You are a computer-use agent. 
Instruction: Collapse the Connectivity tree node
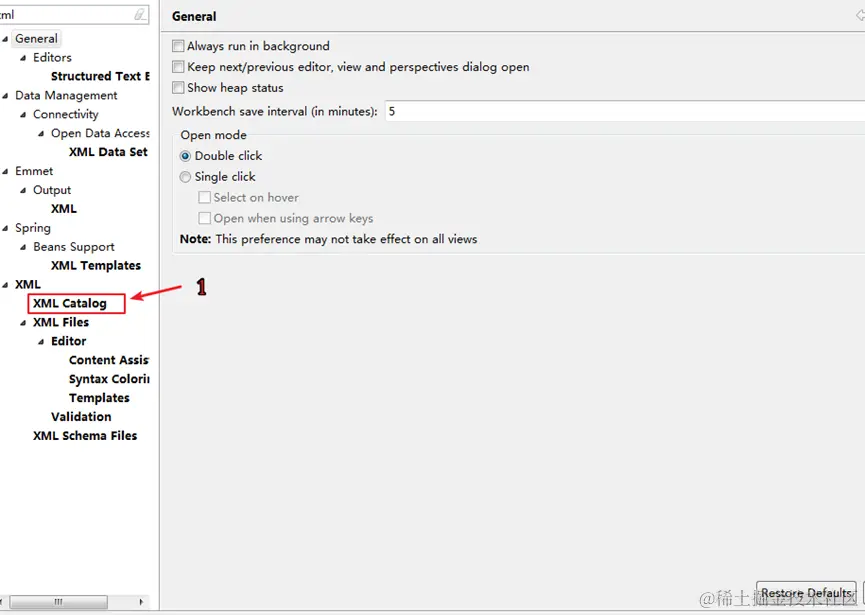coord(23,115)
